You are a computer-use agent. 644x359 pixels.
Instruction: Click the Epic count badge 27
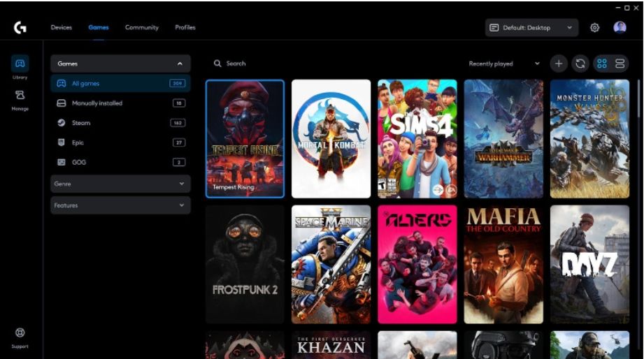179,142
